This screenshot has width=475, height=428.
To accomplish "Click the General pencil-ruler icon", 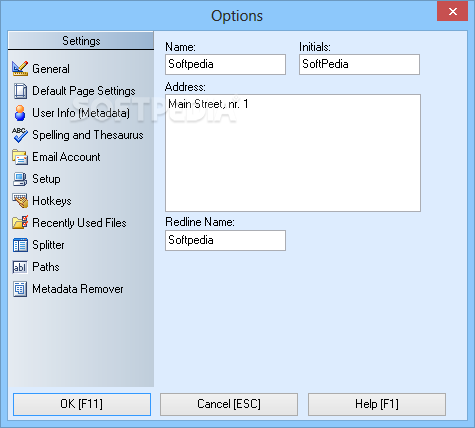I will 20,69.
